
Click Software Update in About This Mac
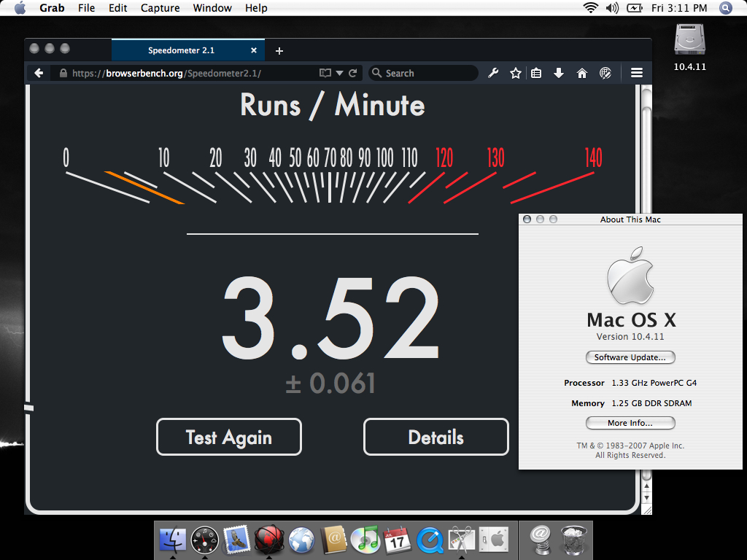[x=630, y=357]
